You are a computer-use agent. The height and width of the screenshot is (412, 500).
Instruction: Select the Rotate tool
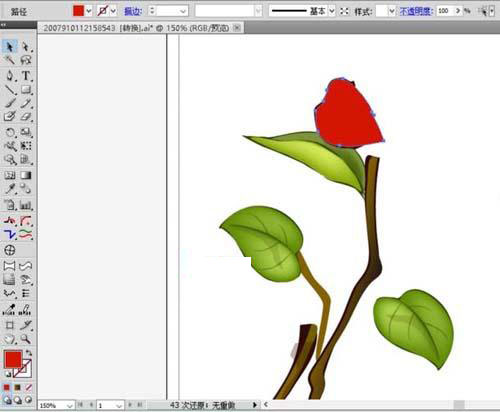point(10,132)
